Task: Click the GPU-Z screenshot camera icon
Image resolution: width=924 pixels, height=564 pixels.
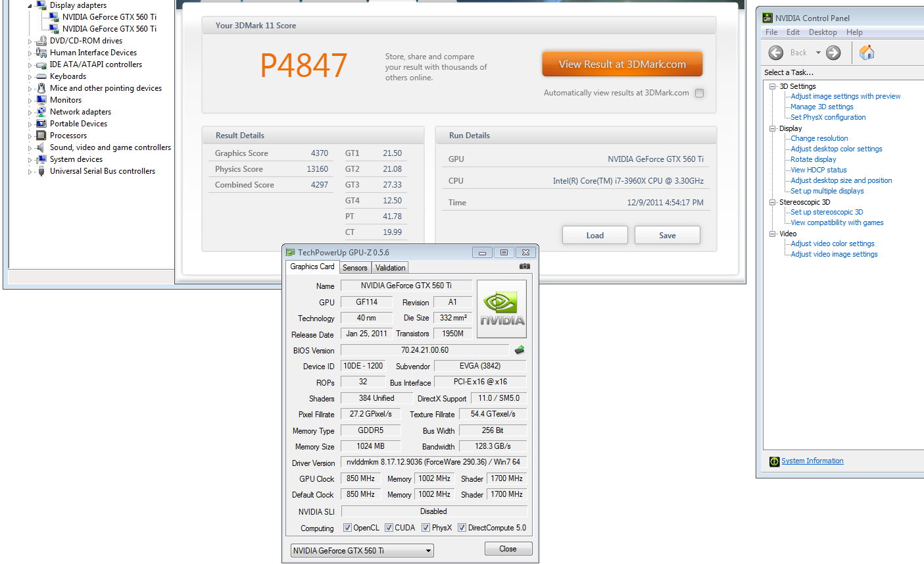Action: [524, 267]
